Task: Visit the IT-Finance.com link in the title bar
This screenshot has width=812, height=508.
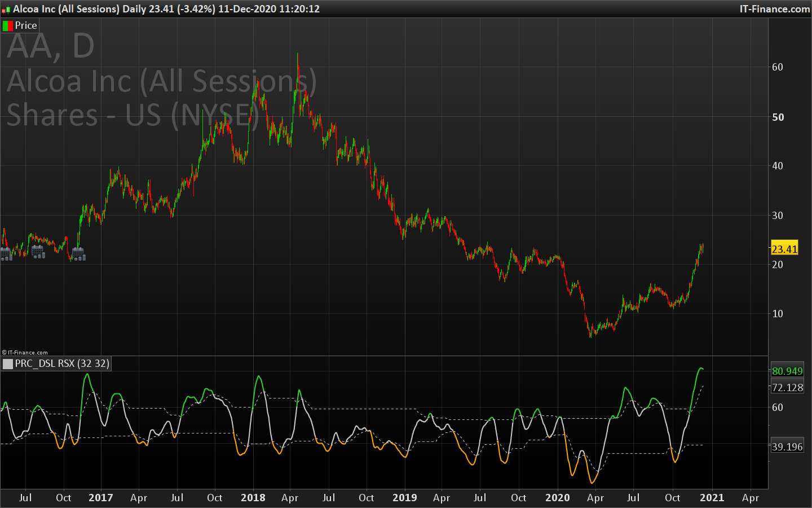Action: [775, 9]
